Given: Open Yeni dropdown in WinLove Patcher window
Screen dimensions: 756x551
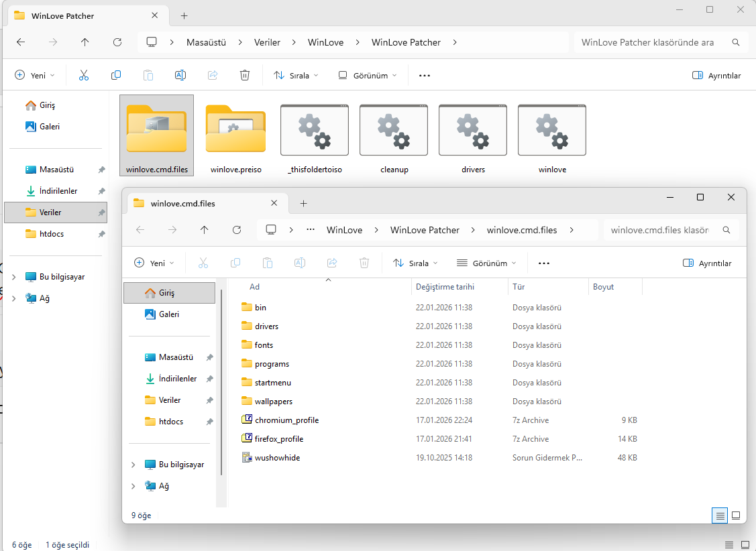Looking at the screenshot, I should coord(35,76).
